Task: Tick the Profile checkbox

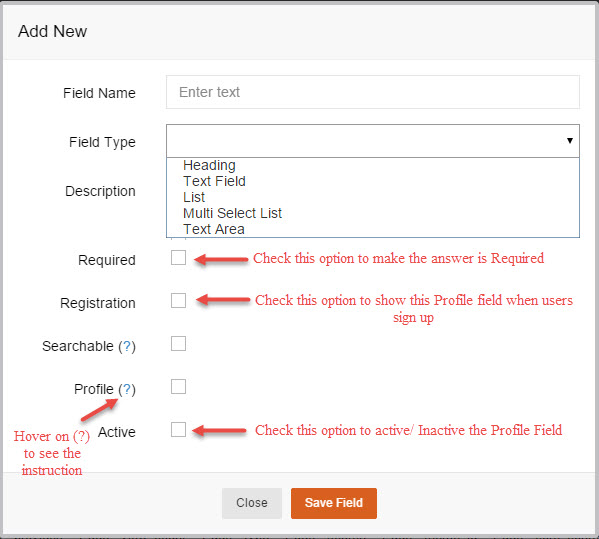Action: coord(178,387)
